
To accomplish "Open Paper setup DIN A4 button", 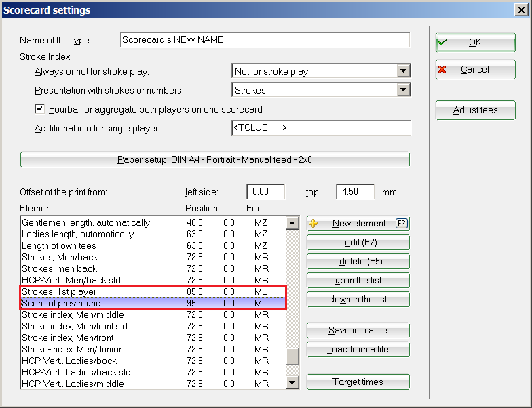I will click(214, 160).
